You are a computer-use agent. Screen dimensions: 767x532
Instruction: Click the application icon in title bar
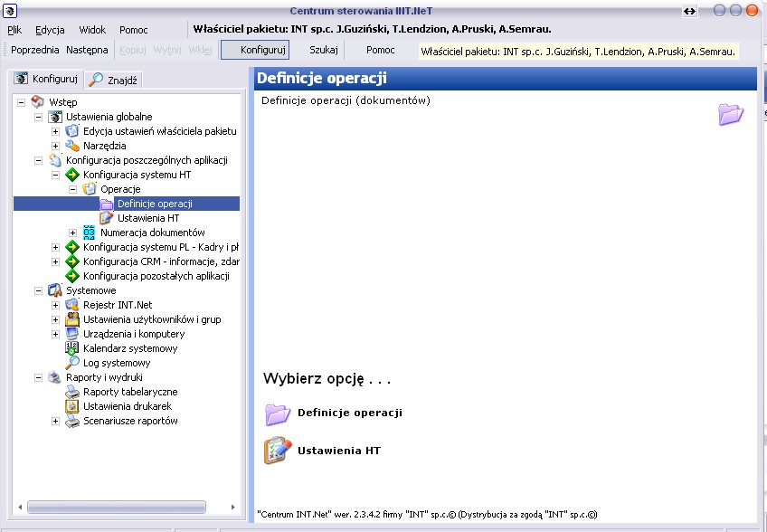point(10,10)
